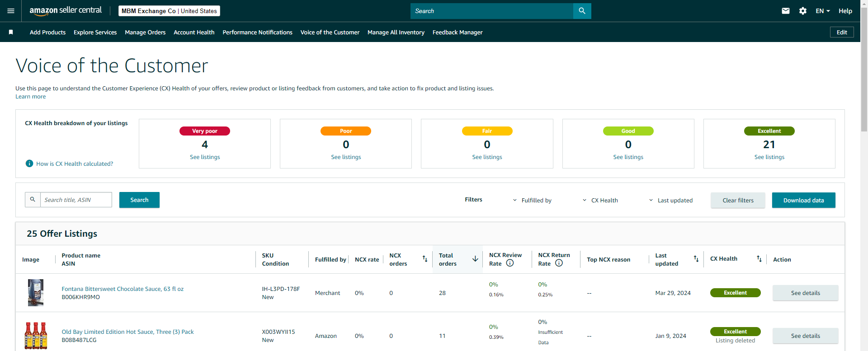The image size is (868, 351).
Task: Open the settings gear icon
Action: 803,11
